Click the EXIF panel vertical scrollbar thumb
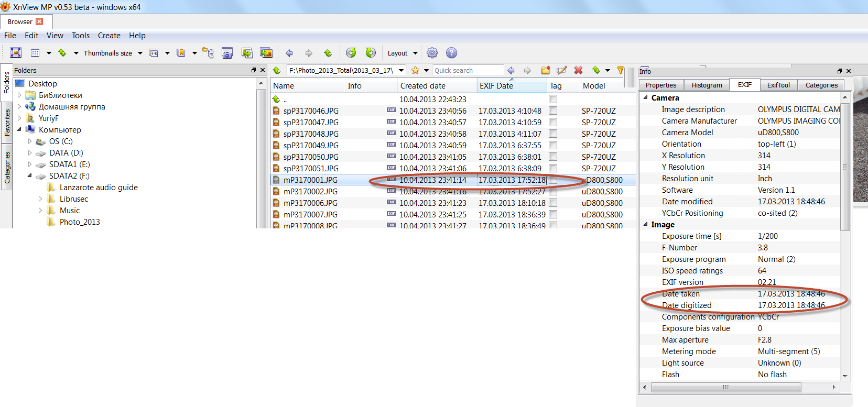Screen dimensions: 868x407 coord(845,167)
